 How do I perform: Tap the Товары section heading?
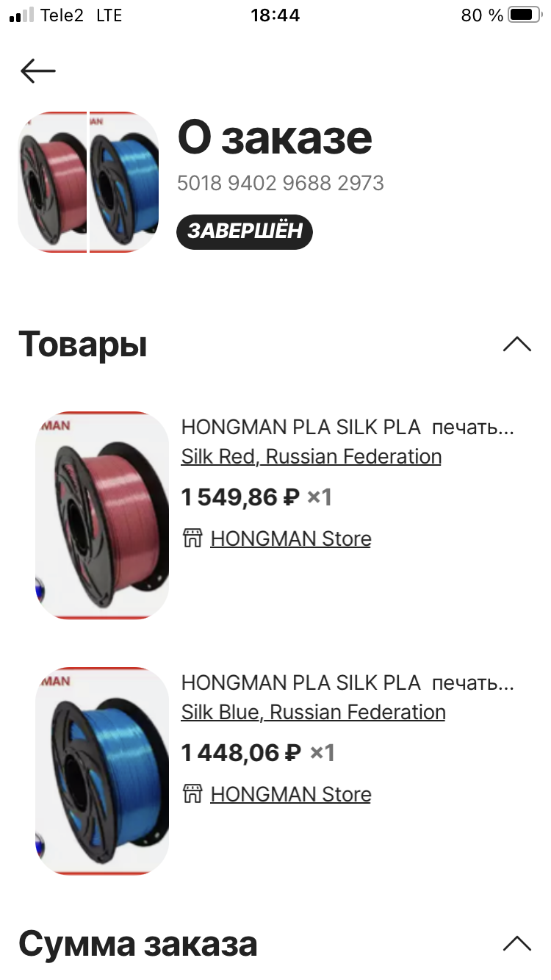tap(83, 344)
